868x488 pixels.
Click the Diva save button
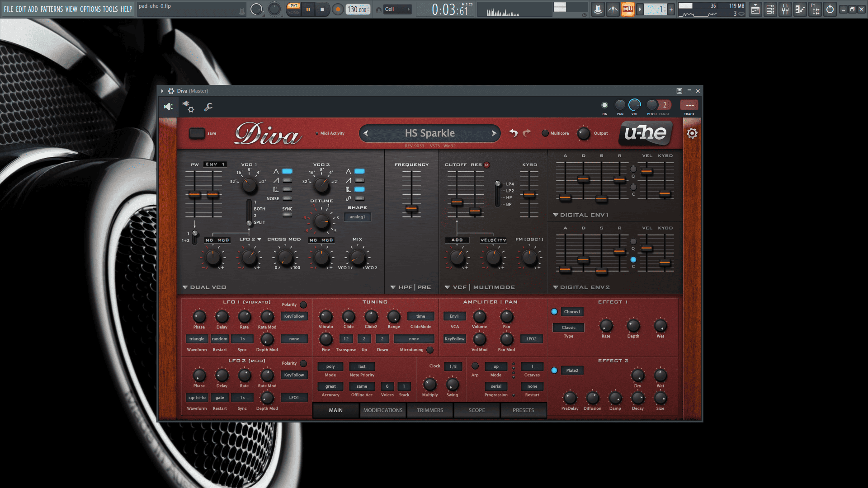pos(197,133)
